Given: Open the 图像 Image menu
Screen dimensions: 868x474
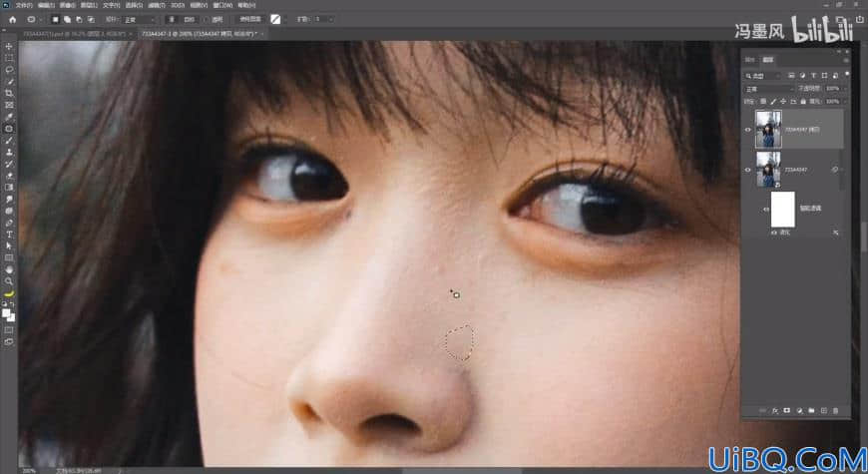Looking at the screenshot, I should tap(68, 5).
